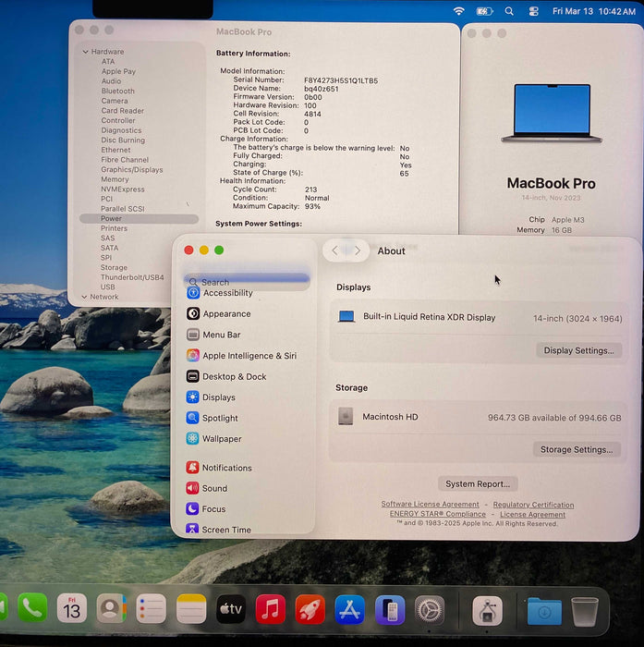Click Macintosh HD storage row
The height and width of the screenshot is (647, 644).
pos(479,417)
